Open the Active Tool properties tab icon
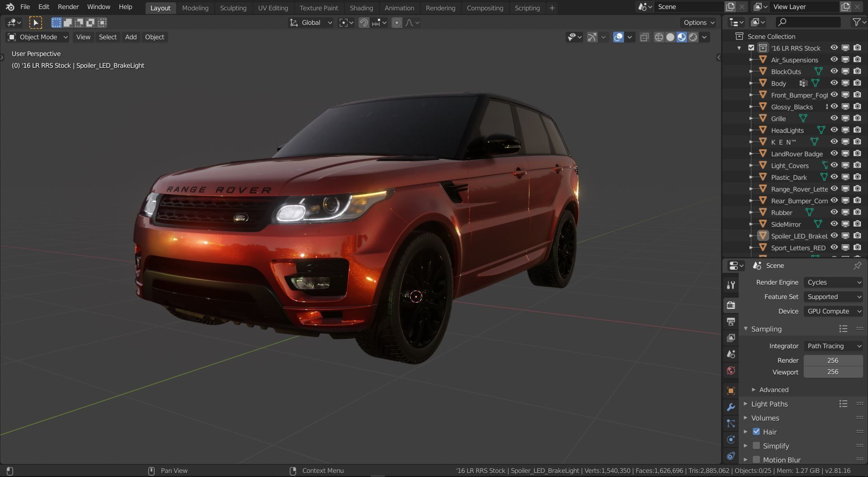This screenshot has height=477, width=868. click(x=731, y=285)
